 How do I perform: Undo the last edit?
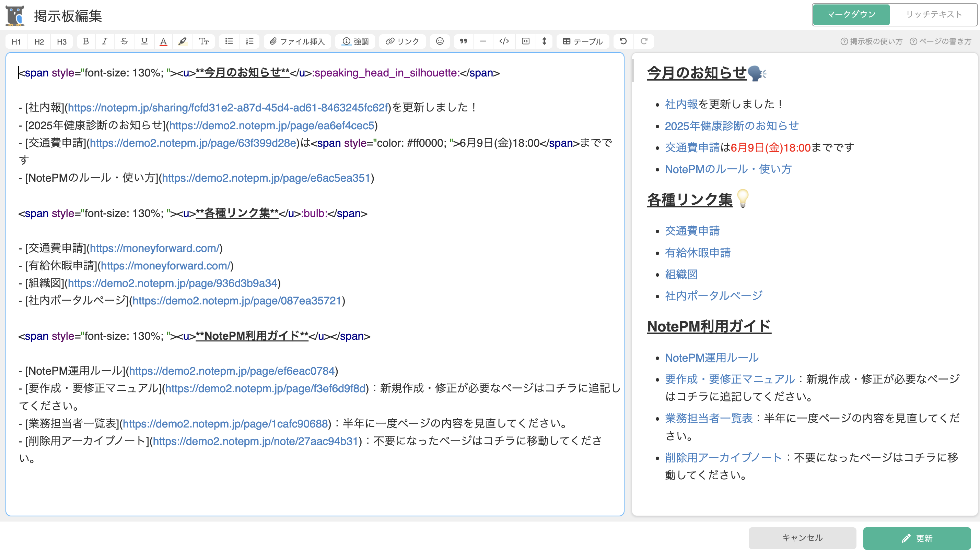[x=623, y=41]
